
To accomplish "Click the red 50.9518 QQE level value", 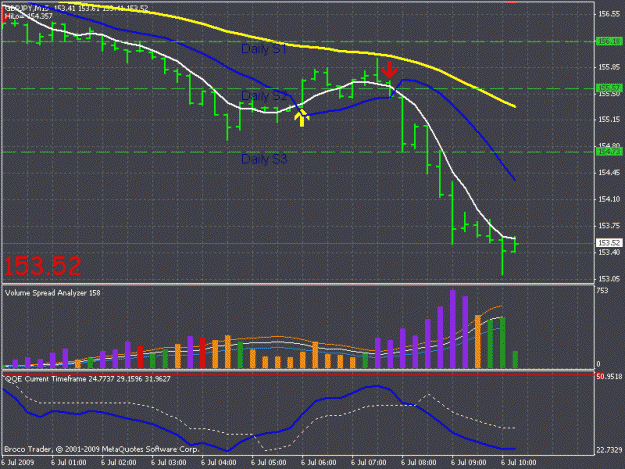I will [609, 376].
